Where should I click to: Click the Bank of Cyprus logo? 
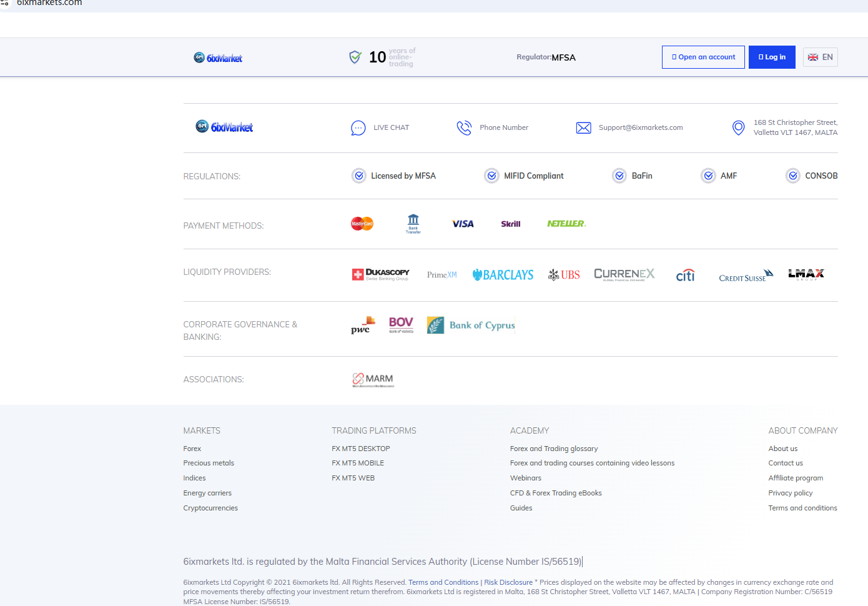pos(471,325)
